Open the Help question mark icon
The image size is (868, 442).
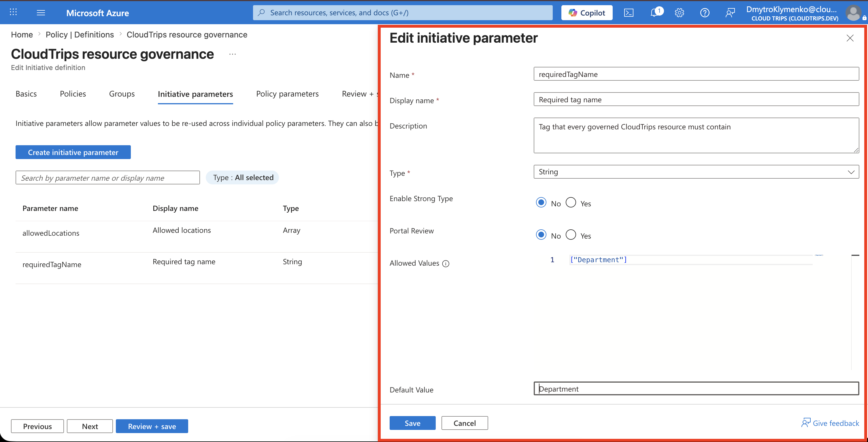click(705, 13)
